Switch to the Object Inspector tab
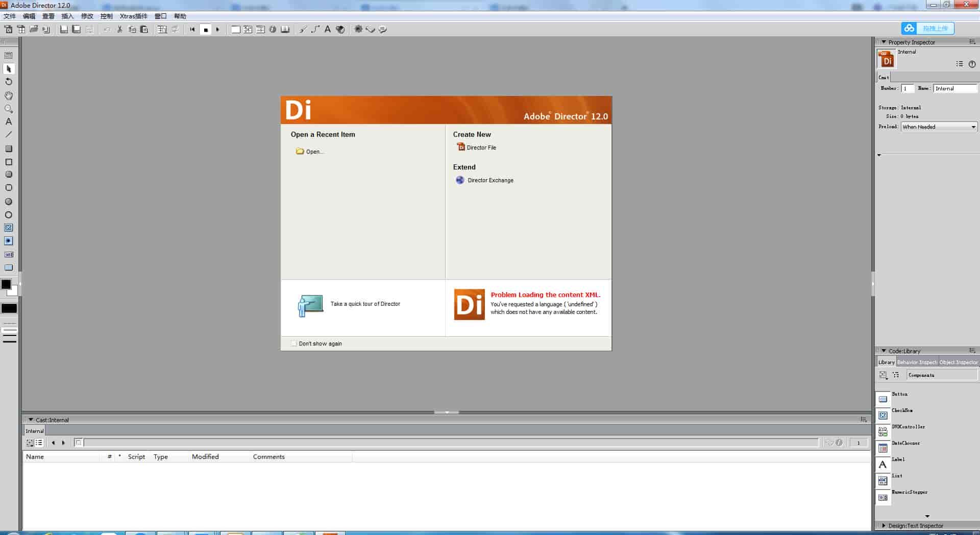The height and width of the screenshot is (535, 980). tap(958, 362)
